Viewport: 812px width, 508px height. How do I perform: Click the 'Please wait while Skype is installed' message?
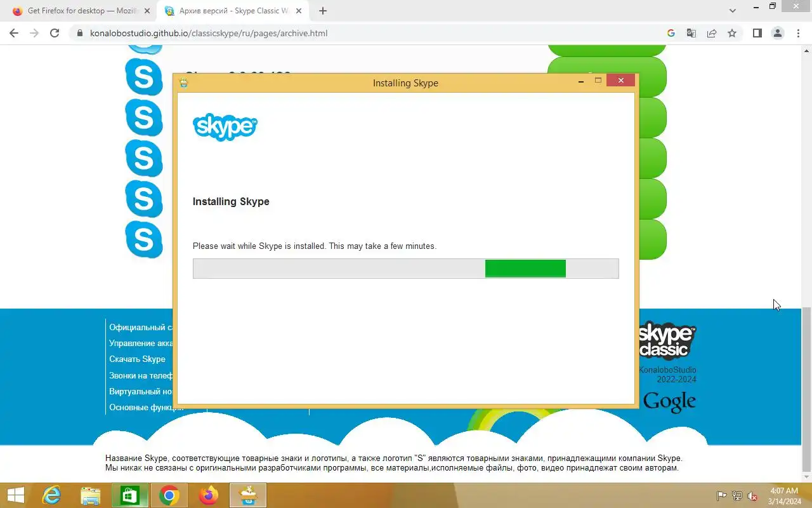tap(315, 246)
